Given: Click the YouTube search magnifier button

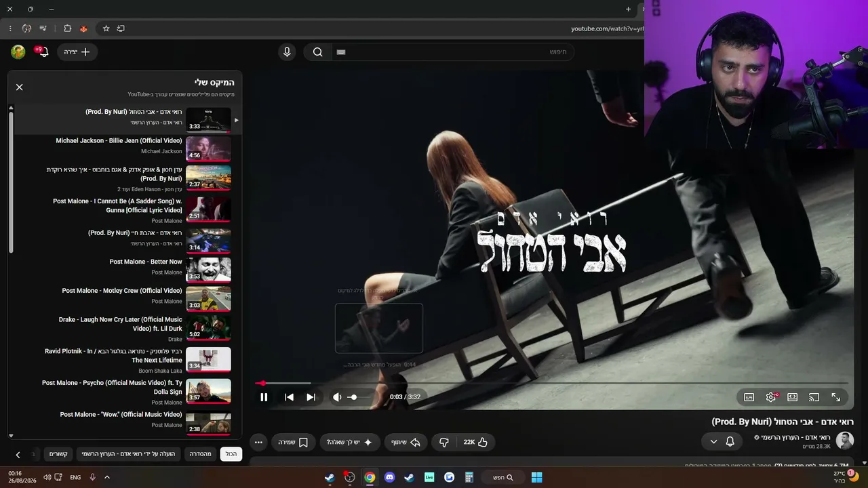Looking at the screenshot, I should (317, 52).
